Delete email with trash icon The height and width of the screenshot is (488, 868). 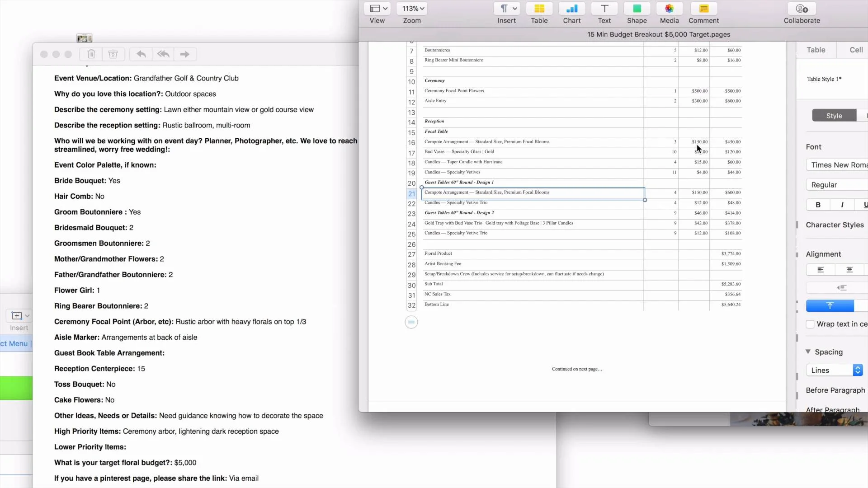tap(91, 54)
